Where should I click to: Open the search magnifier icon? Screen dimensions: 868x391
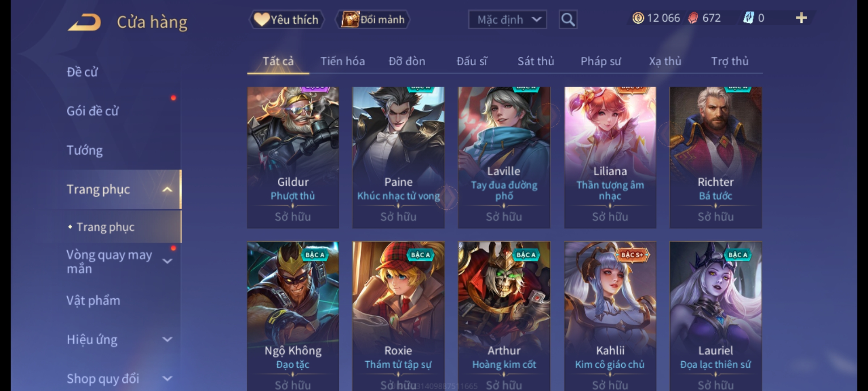click(568, 20)
